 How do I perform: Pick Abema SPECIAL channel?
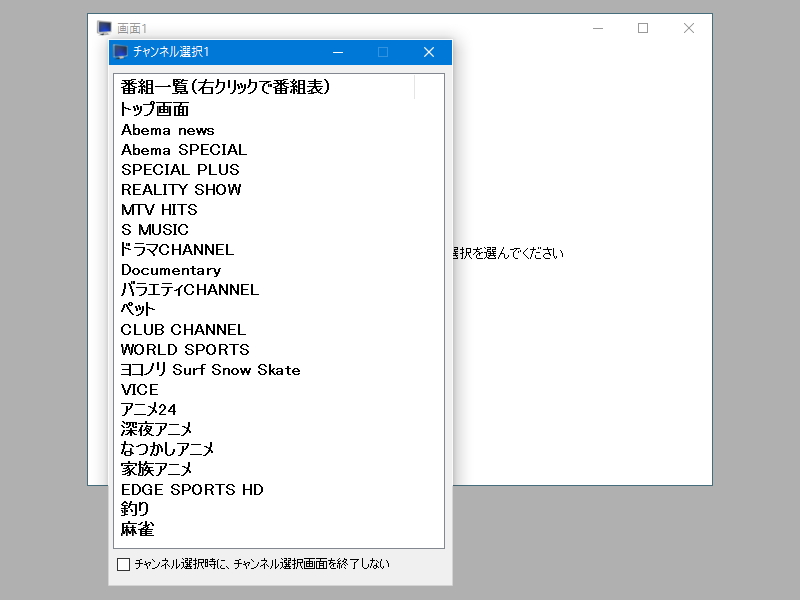click(x=184, y=149)
